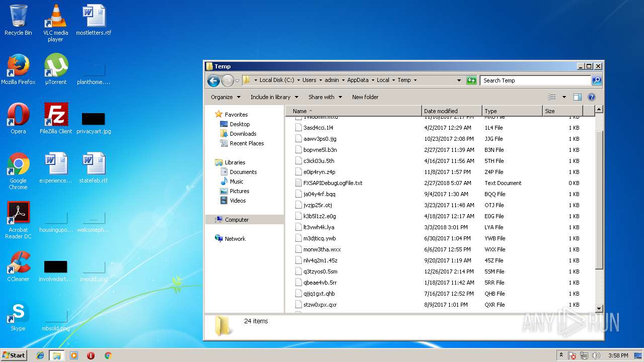Click Local Disk (C:) breadcrumb
This screenshot has width=644, height=362.
(x=277, y=80)
